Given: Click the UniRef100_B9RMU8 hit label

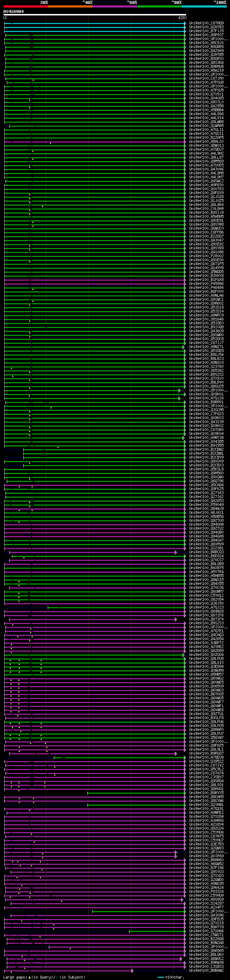Looking at the screenshot, I should pos(206,67).
